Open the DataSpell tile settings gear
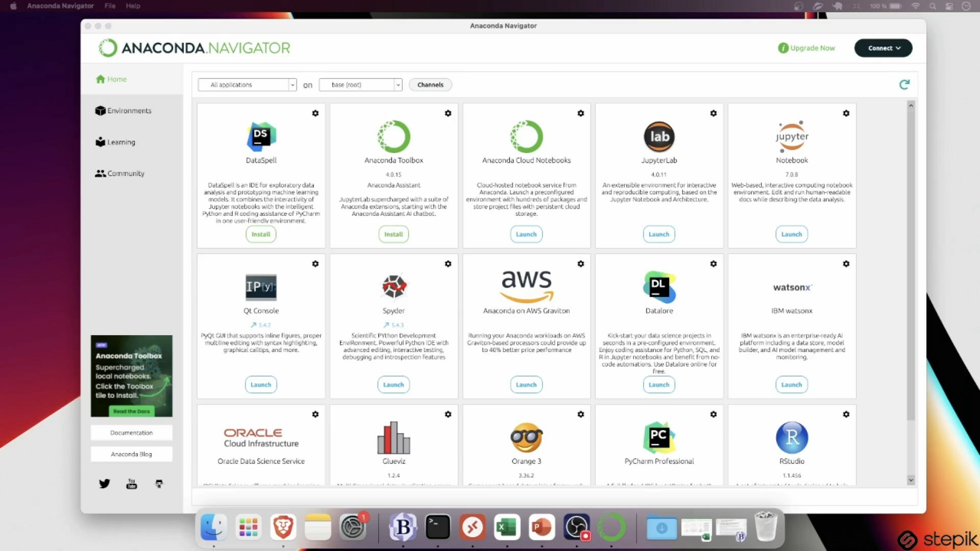Image resolution: width=980 pixels, height=551 pixels. click(x=315, y=113)
